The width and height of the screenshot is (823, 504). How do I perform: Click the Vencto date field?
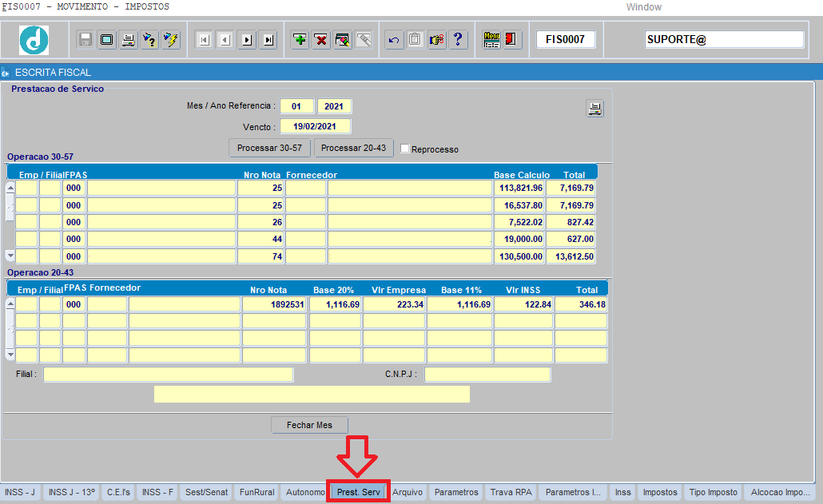(x=315, y=126)
